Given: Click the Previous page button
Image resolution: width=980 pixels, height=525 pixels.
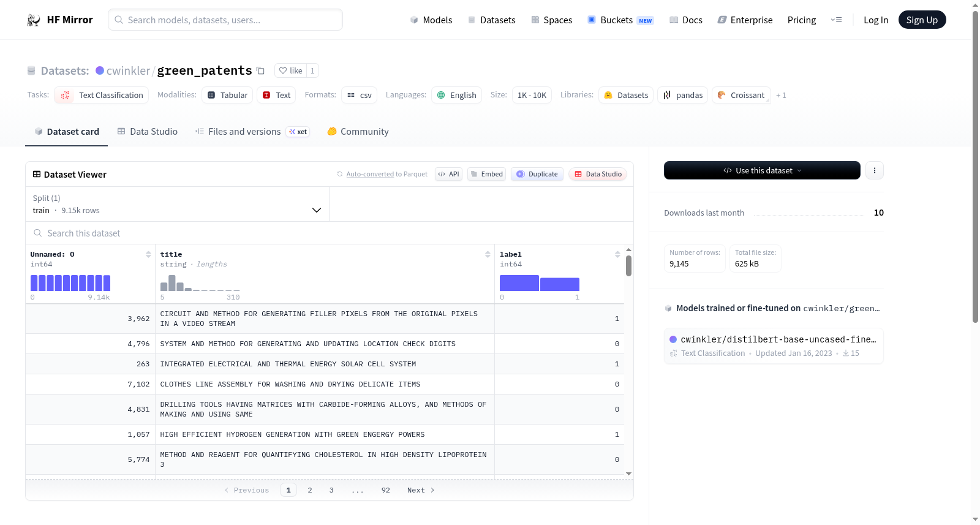Looking at the screenshot, I should [247, 490].
